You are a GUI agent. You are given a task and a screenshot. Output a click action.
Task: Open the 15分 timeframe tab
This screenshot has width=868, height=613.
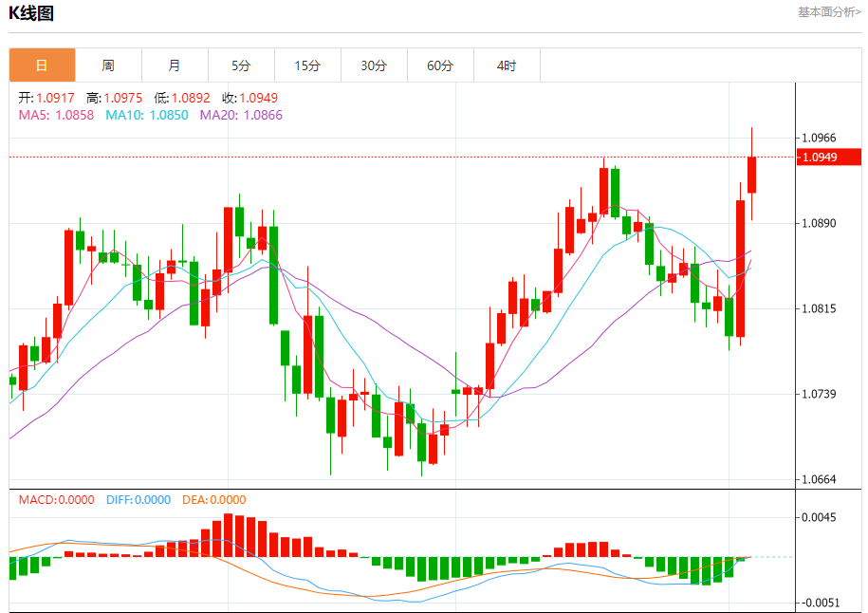307,65
